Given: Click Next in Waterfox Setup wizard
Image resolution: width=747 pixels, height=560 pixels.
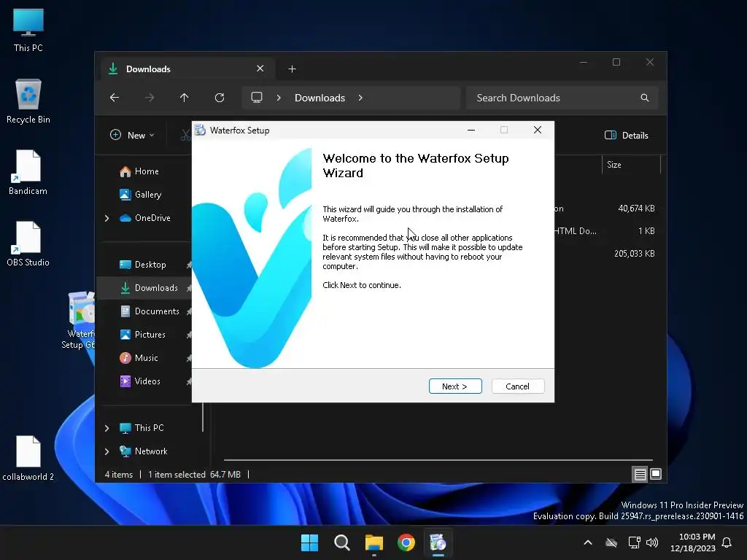Looking at the screenshot, I should (x=455, y=386).
